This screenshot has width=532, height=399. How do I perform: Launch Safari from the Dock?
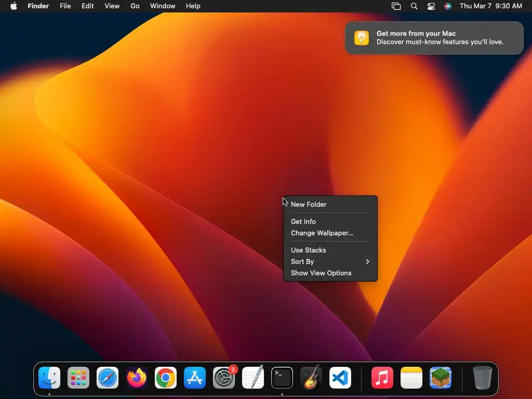coord(108,377)
